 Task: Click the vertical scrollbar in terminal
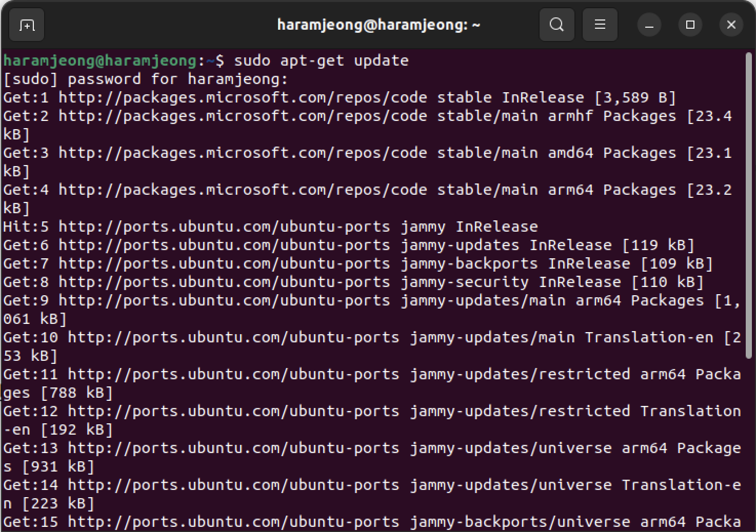pos(749,205)
